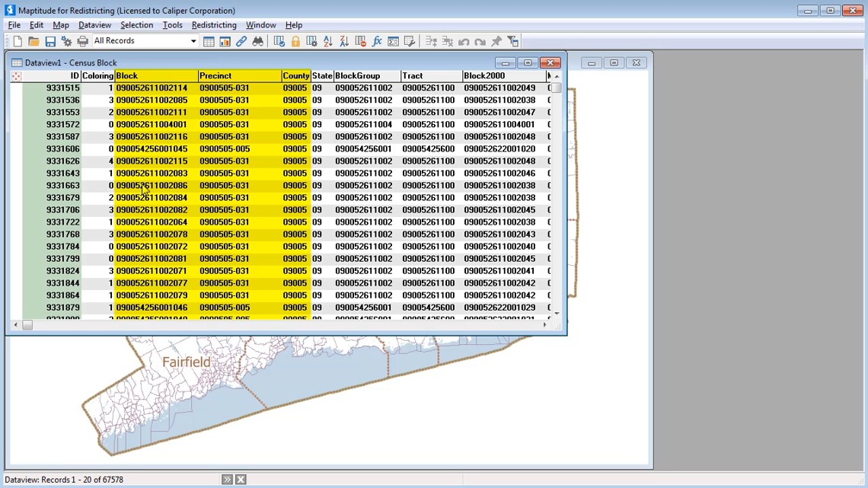This screenshot has width=868, height=488.
Task: Click the chain link join icon
Action: 241,41
